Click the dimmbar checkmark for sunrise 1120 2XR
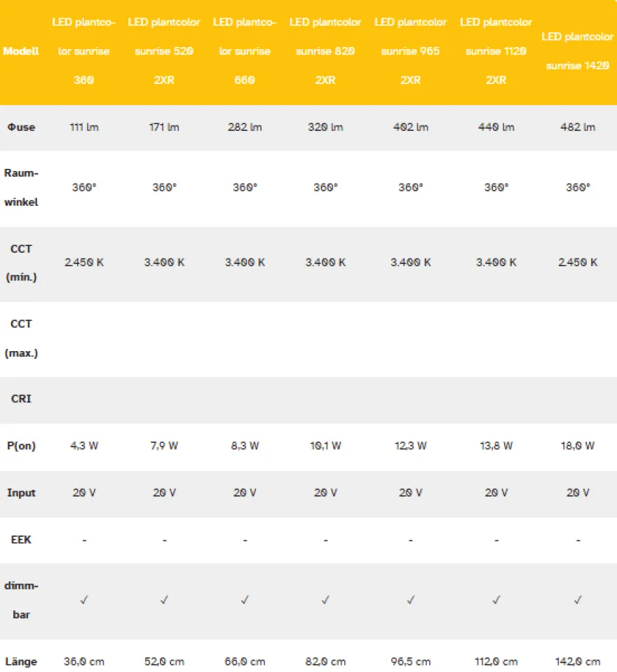 coord(496,600)
